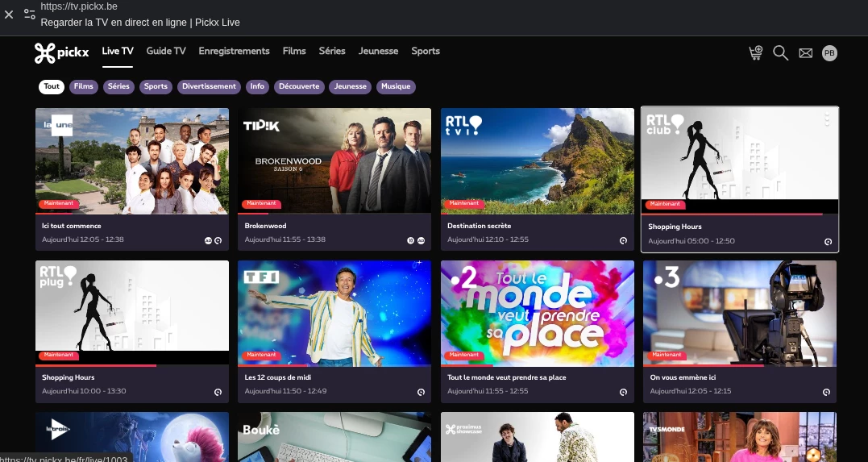The height and width of the screenshot is (462, 868).
Task: Select the Découverte filter chip
Action: pyautogui.click(x=299, y=86)
